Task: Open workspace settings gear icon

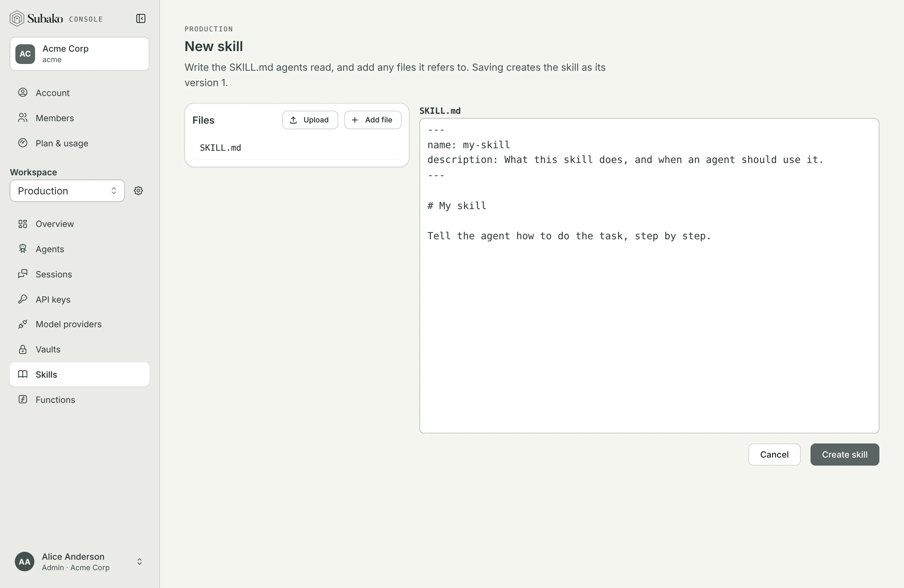Action: pyautogui.click(x=138, y=191)
